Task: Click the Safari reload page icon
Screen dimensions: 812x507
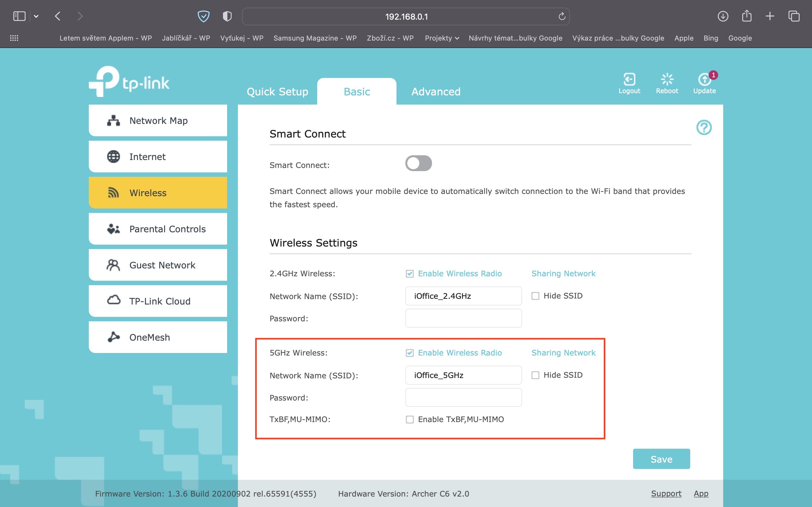Action: [x=562, y=16]
